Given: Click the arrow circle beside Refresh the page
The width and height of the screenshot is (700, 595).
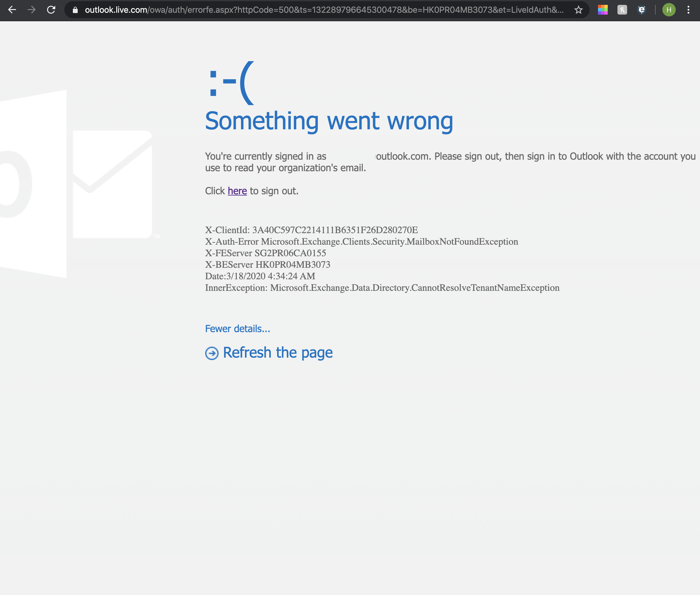Looking at the screenshot, I should click(x=212, y=353).
